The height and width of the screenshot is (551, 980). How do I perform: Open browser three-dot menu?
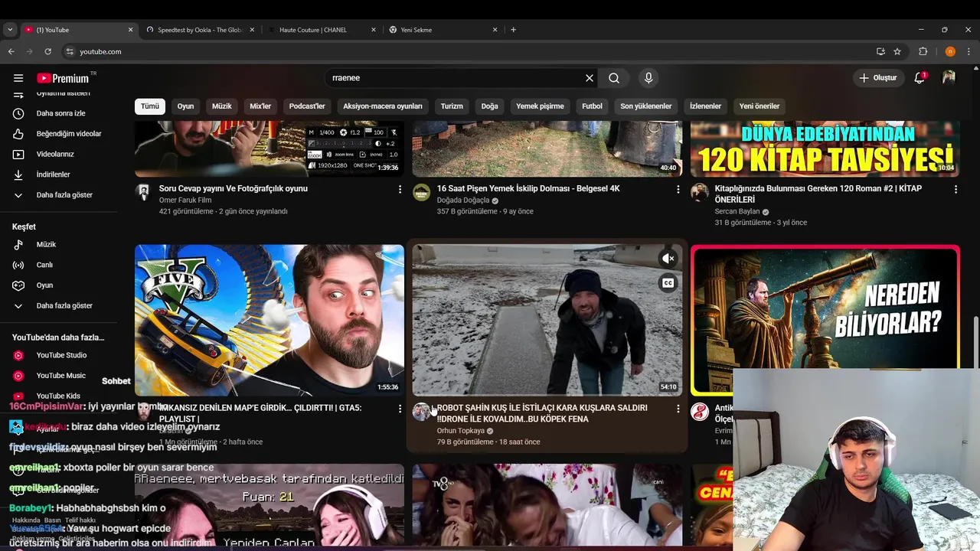969,51
